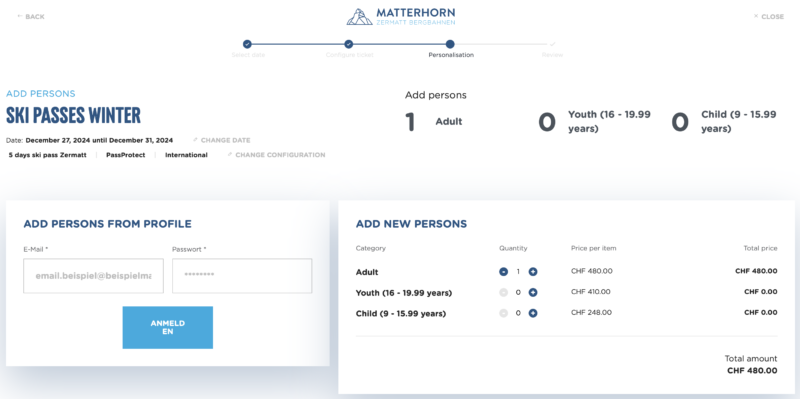The height and width of the screenshot is (399, 800).
Task: Jump to the 'Configure ticket' step
Action: click(x=348, y=44)
